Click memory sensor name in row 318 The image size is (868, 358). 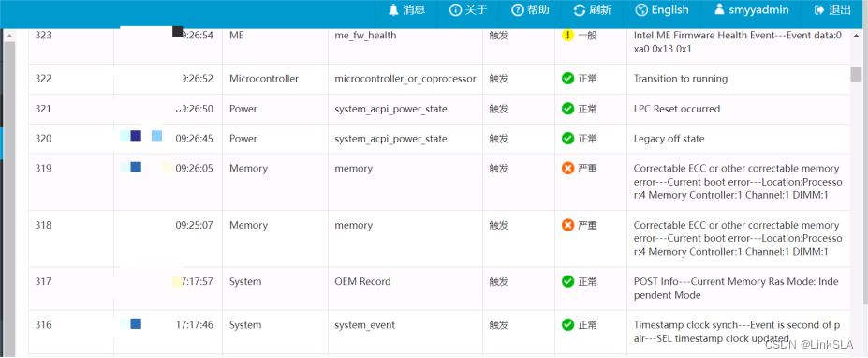[353, 225]
